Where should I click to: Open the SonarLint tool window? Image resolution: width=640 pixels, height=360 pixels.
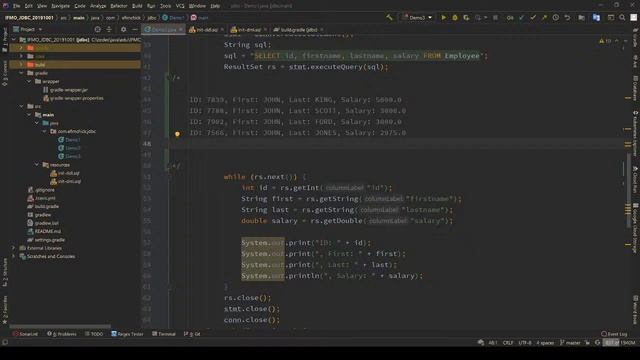(x=25, y=334)
